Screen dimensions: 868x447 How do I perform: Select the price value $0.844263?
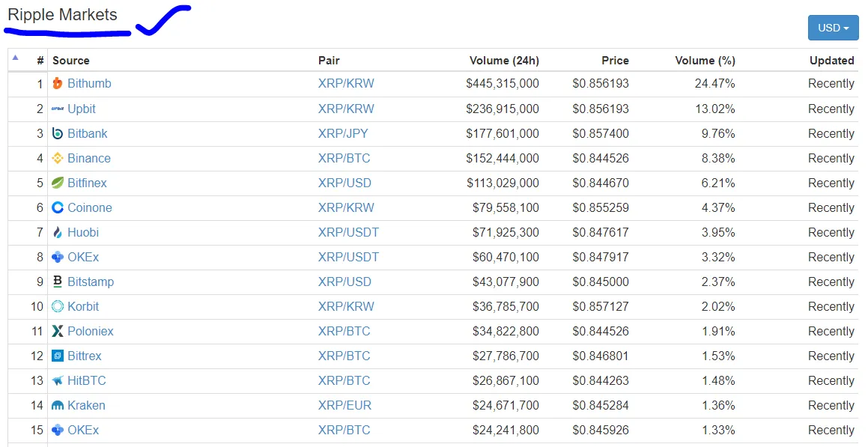click(x=601, y=380)
